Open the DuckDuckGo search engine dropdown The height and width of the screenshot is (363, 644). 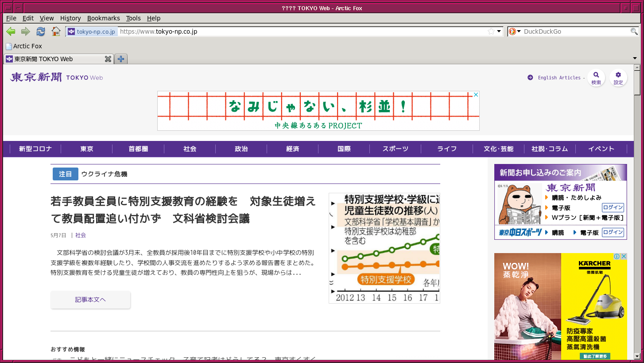tap(515, 31)
